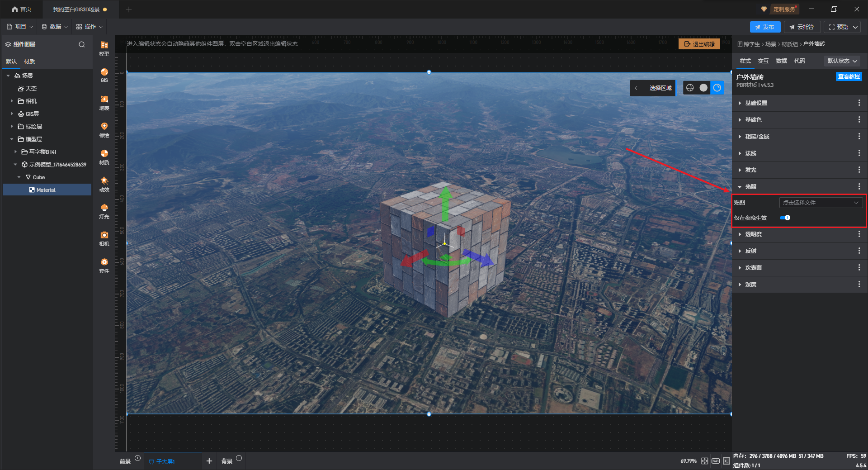The height and width of the screenshot is (470, 868).
Task: Select the solid gray sphere view mode
Action: (x=703, y=88)
